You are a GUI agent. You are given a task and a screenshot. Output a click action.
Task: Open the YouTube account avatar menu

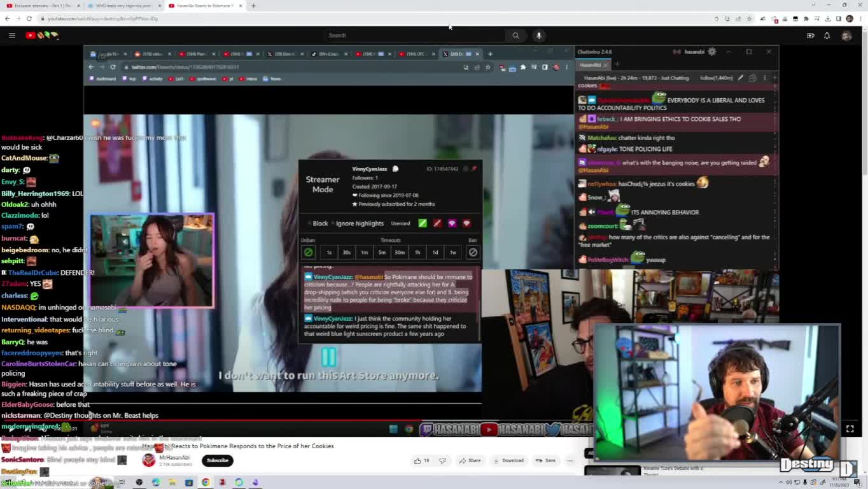point(846,36)
